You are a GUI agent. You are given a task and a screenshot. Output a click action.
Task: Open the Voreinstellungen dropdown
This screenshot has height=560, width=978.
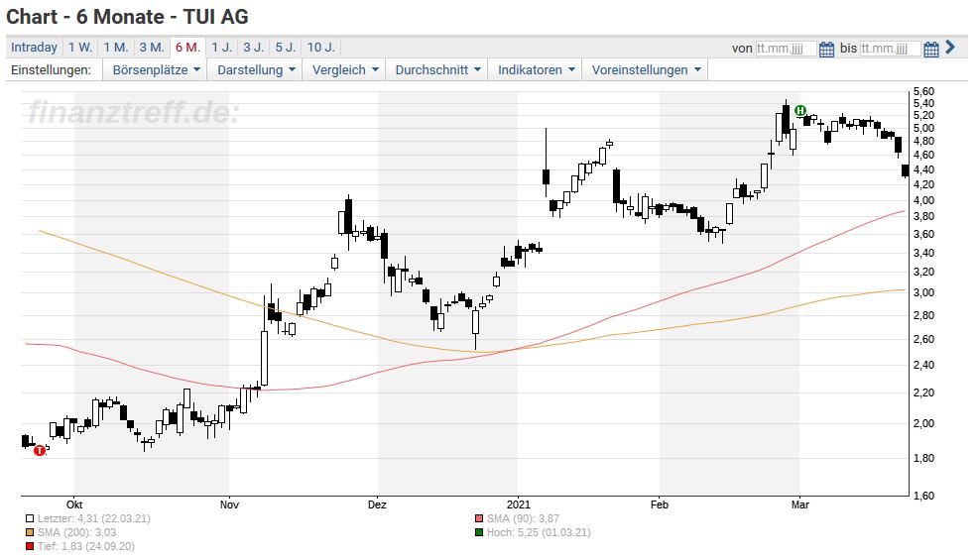click(x=646, y=69)
